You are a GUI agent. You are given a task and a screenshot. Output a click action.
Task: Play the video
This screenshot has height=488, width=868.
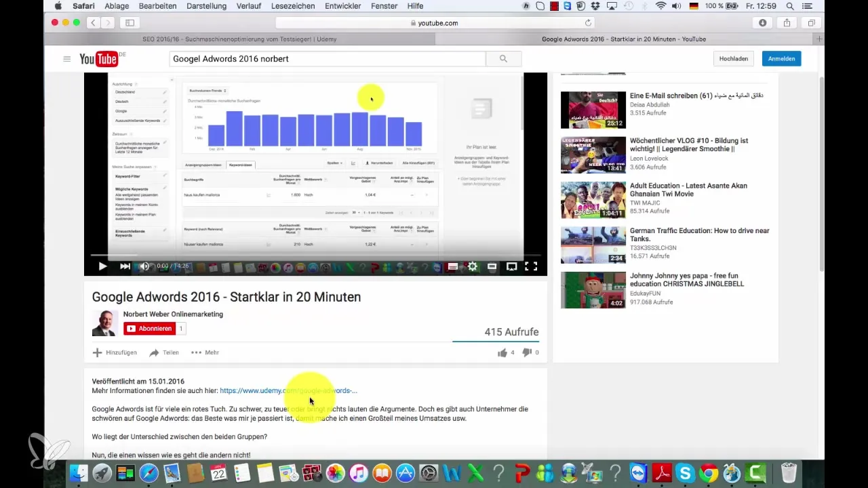[x=102, y=266]
